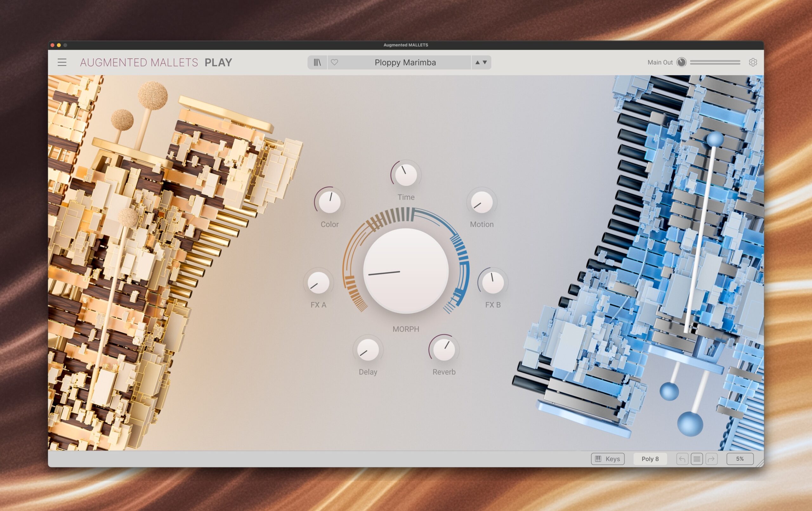Open the settings gear icon
This screenshot has height=511, width=812.
(x=753, y=62)
